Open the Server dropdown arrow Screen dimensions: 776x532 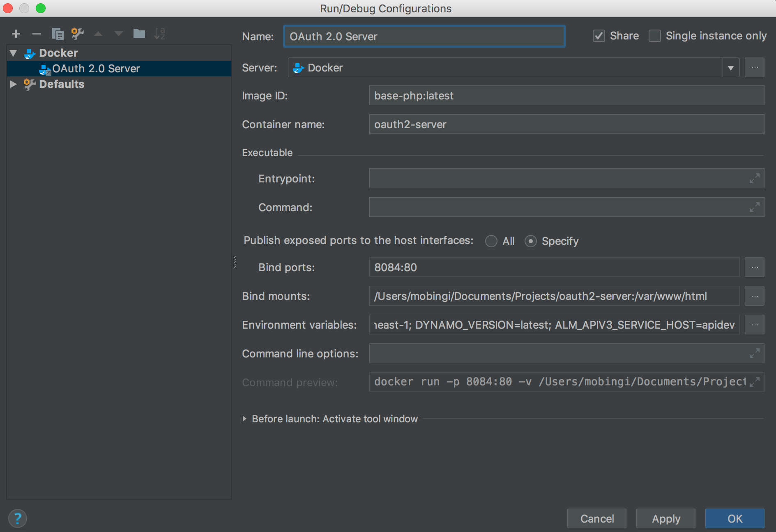pos(731,68)
